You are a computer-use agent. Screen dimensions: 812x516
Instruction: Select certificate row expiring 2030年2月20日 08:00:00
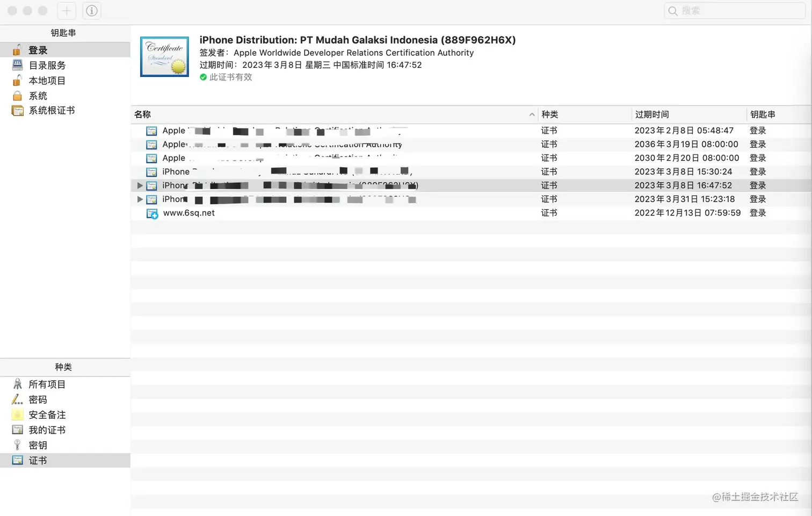471,158
